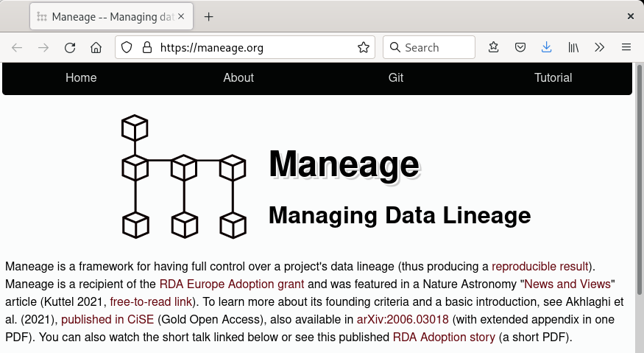Open the Firefox hamburger application menu
This screenshot has width=644, height=353.
[x=626, y=47]
